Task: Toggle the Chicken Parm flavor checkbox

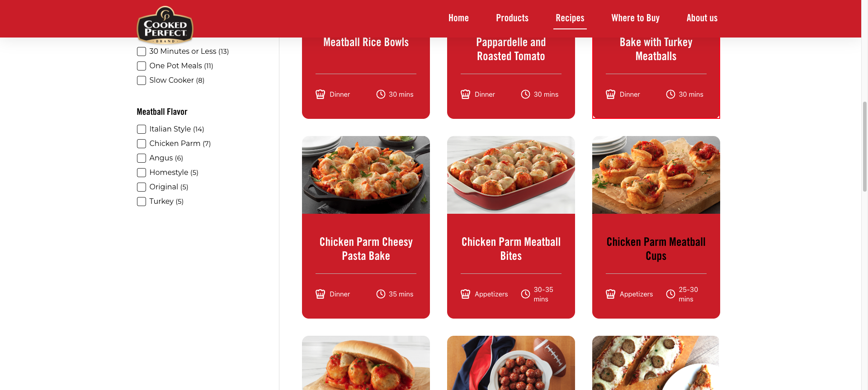Action: tap(142, 144)
